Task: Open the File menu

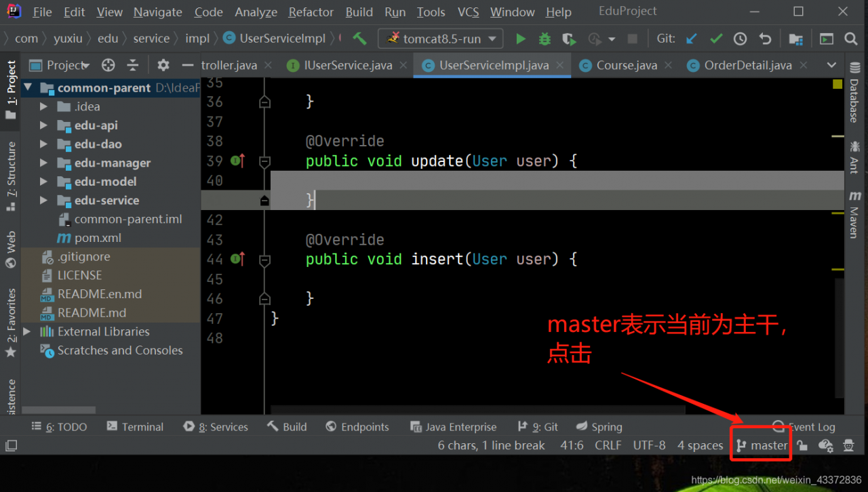Action: [x=42, y=12]
